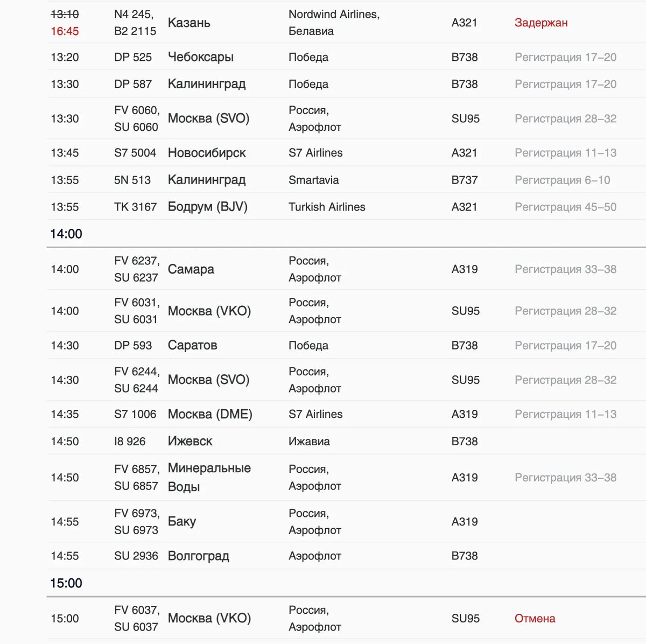Click the rescheduled time 16:45
This screenshot has width=646, height=644.
65,31
